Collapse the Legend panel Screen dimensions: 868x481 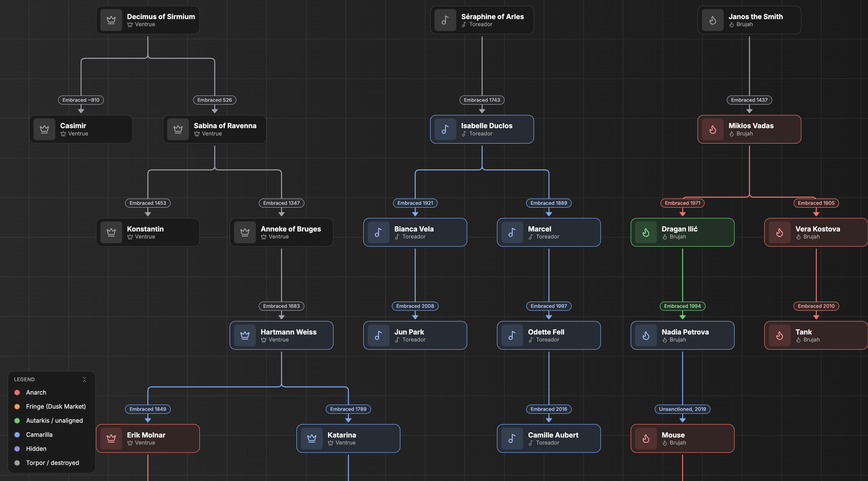(84, 379)
